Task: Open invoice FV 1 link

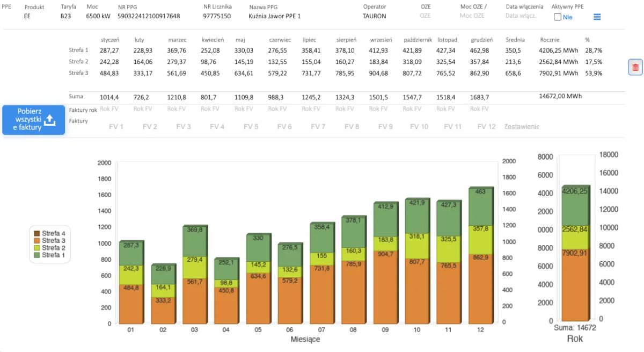Action: (x=116, y=127)
